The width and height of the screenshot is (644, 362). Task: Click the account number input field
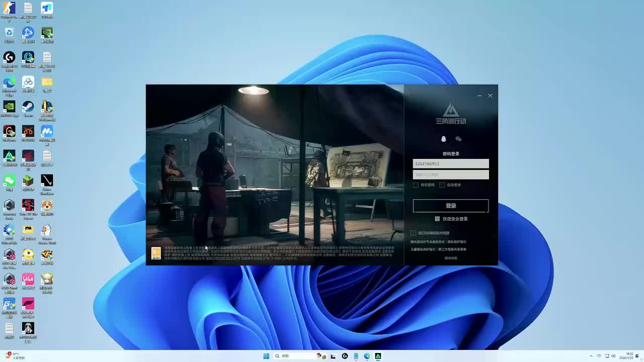pos(451,163)
